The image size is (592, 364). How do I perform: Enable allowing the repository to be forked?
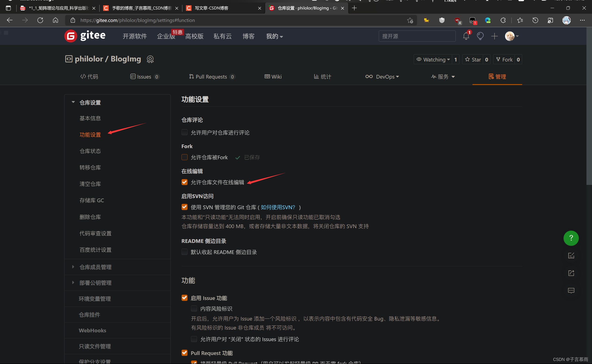(x=185, y=157)
